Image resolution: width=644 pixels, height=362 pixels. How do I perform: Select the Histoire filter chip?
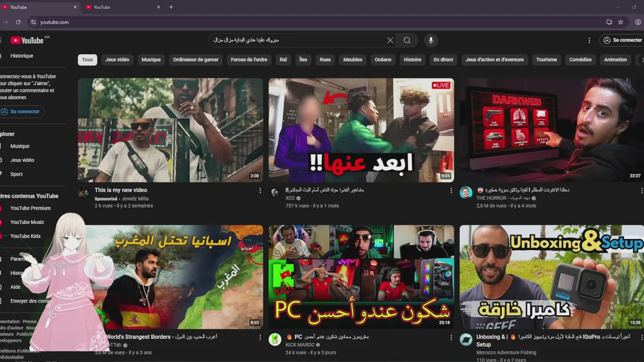point(413,59)
